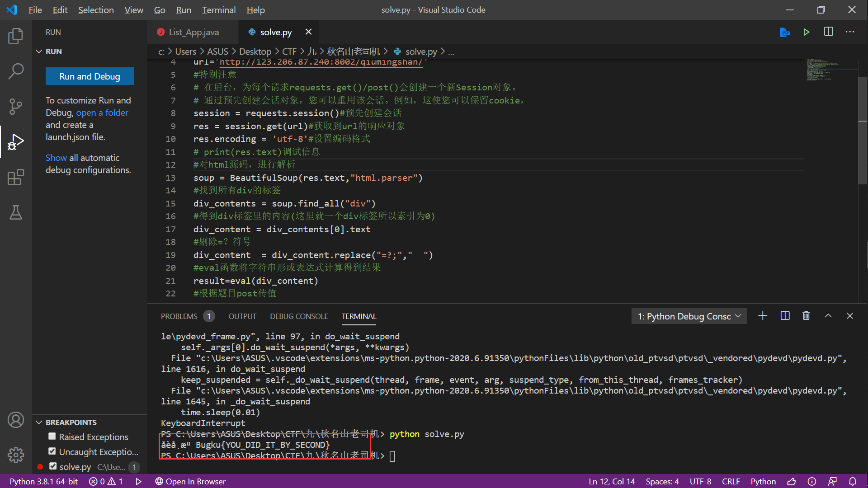Click the open a folder link
Viewport: 868px width, 488px height.
pos(102,113)
